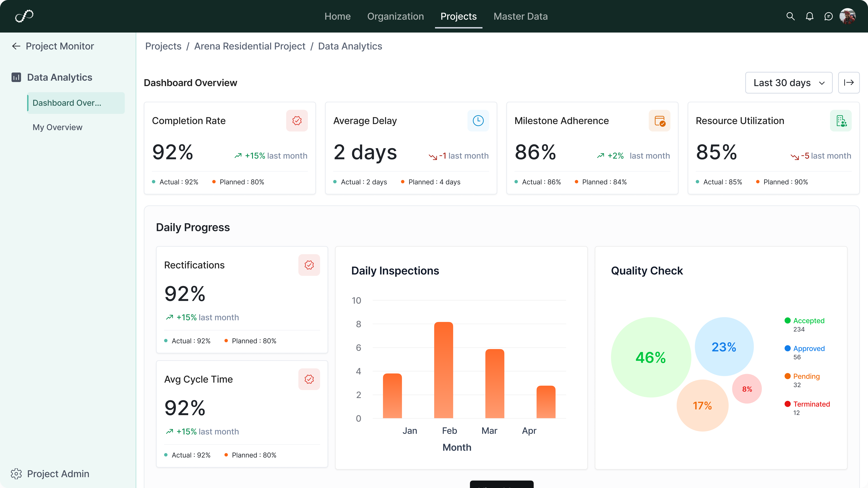
Task: Click the Avg Cycle Time badge icon
Action: coord(309,379)
